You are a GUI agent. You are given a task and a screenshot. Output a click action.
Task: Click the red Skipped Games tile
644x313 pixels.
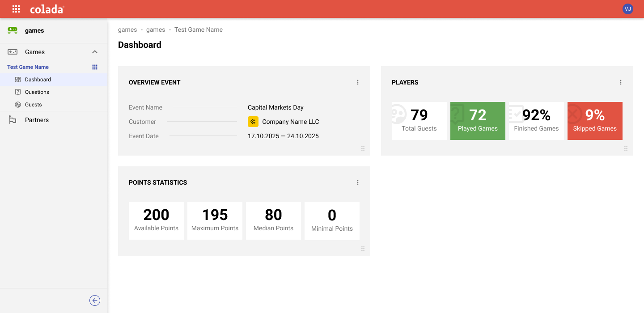[x=595, y=121]
